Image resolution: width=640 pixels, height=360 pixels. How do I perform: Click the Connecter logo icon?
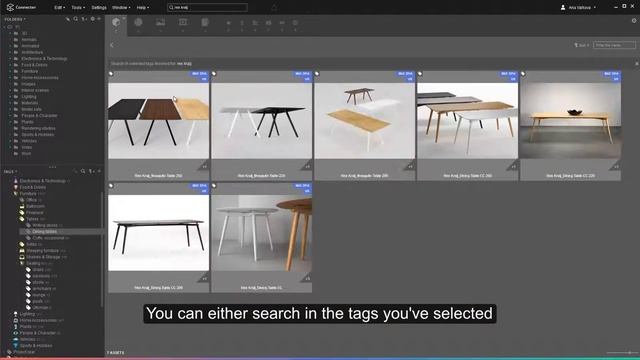pos(10,7)
